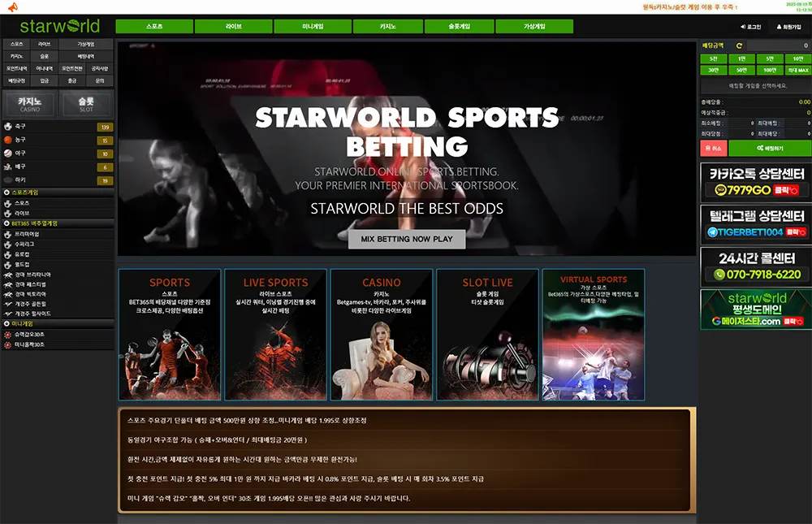Image resolution: width=812 pixels, height=524 pixels.
Task: Click the horse icon for 경마 브리타니아
Action: pyautogui.click(x=8, y=275)
